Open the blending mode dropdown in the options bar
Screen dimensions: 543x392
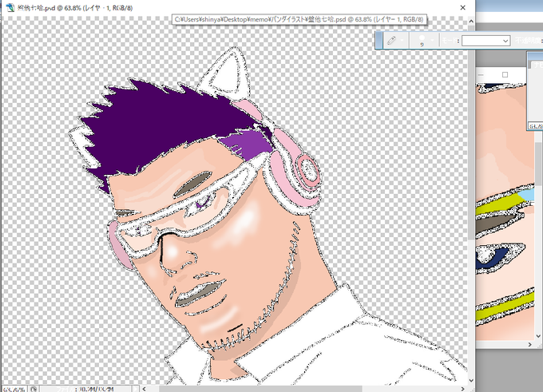[486, 41]
